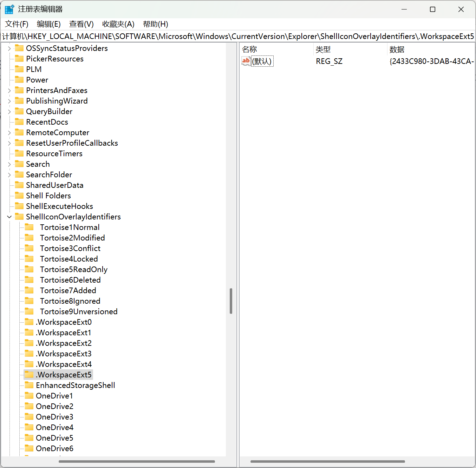The width and height of the screenshot is (476, 468).
Task: Open the 编辑(E) menu
Action: tap(49, 24)
